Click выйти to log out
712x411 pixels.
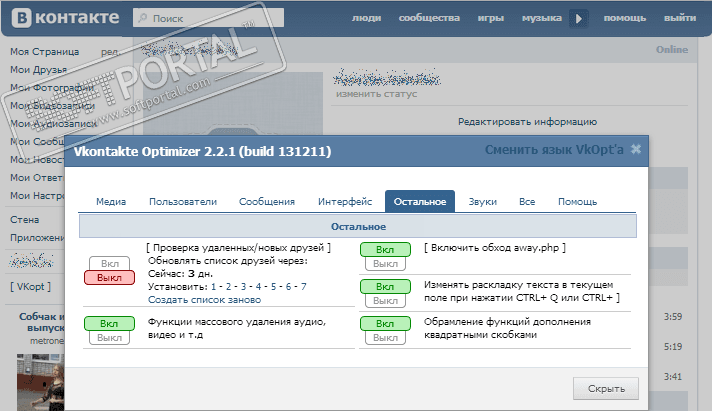tap(680, 18)
